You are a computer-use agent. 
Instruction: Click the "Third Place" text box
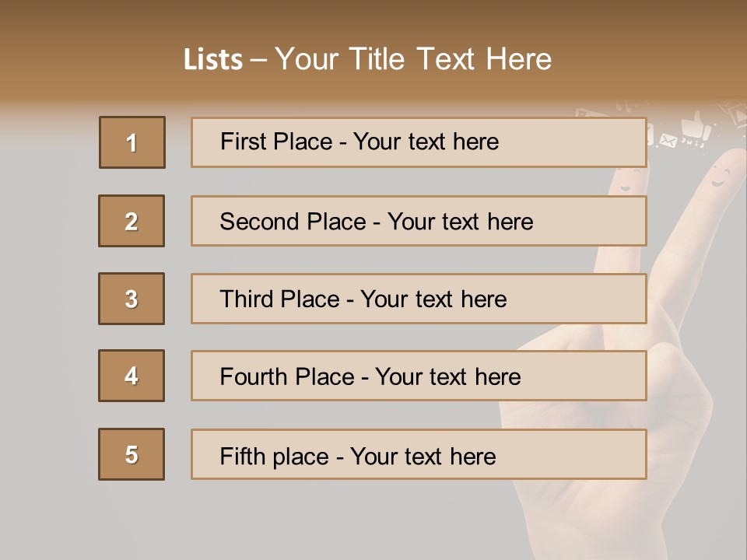419,299
